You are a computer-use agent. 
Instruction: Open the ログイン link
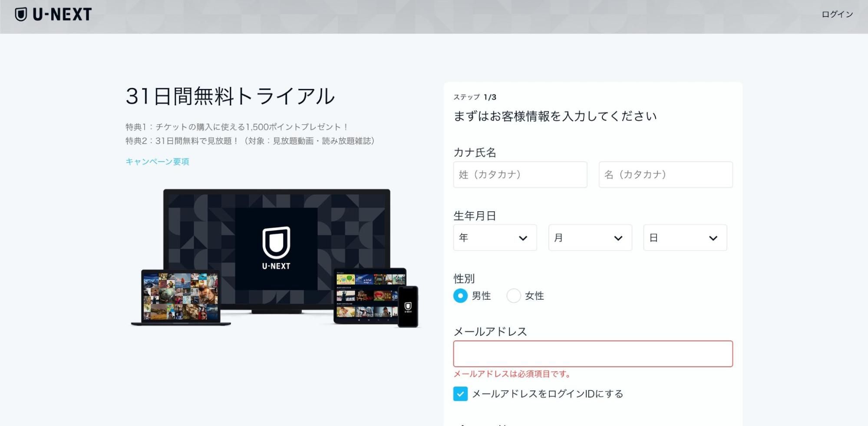(x=837, y=14)
